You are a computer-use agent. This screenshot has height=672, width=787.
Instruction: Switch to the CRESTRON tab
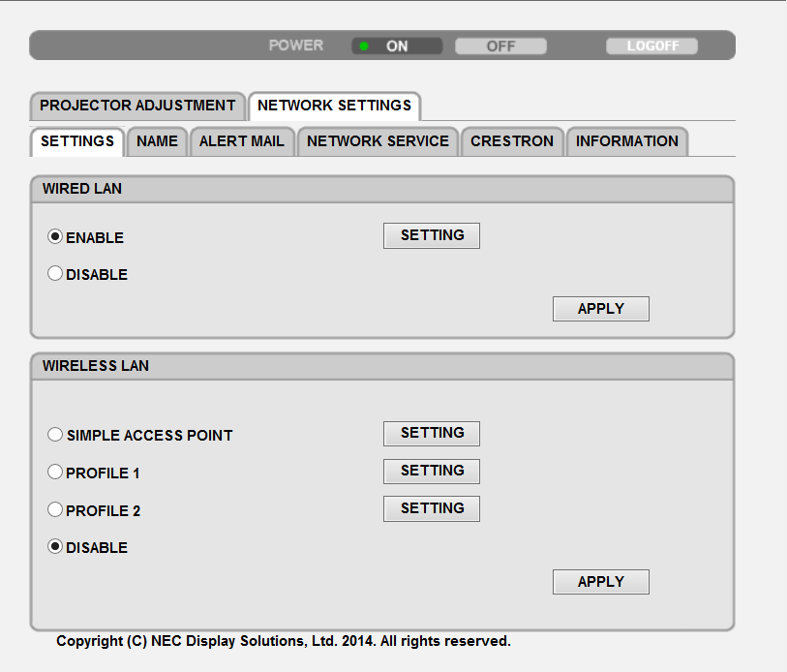512,141
